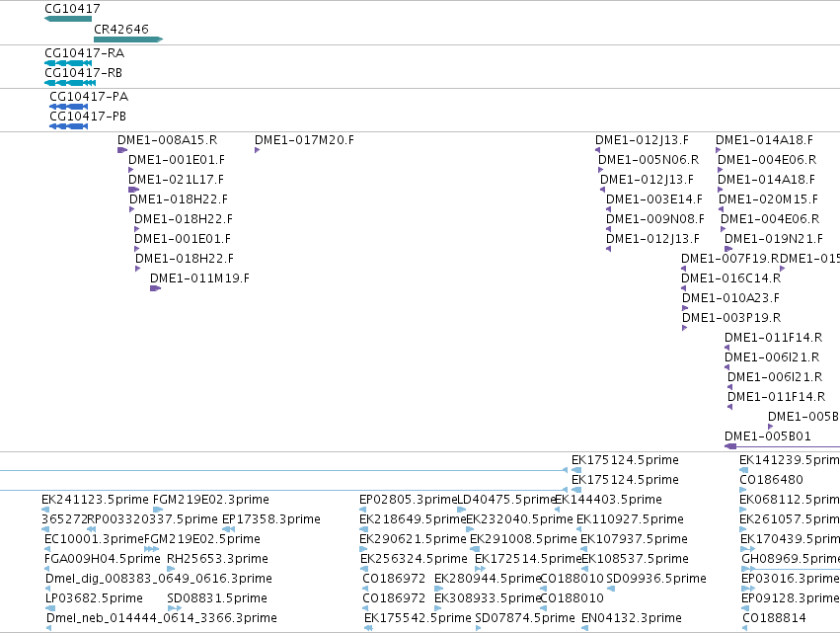Screen dimensions: 840x633
Task: Open the CO188814 EST label
Action: (x=774, y=618)
